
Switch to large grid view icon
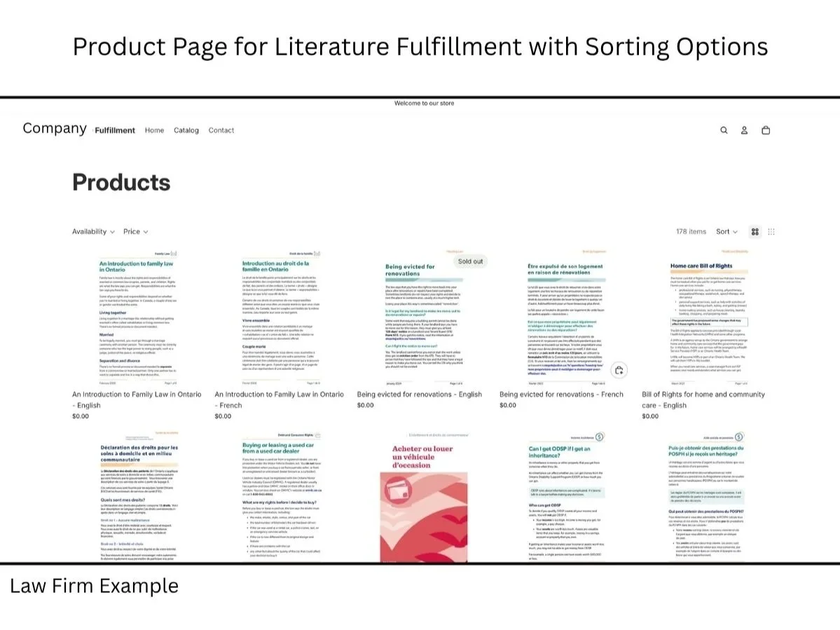pos(755,231)
